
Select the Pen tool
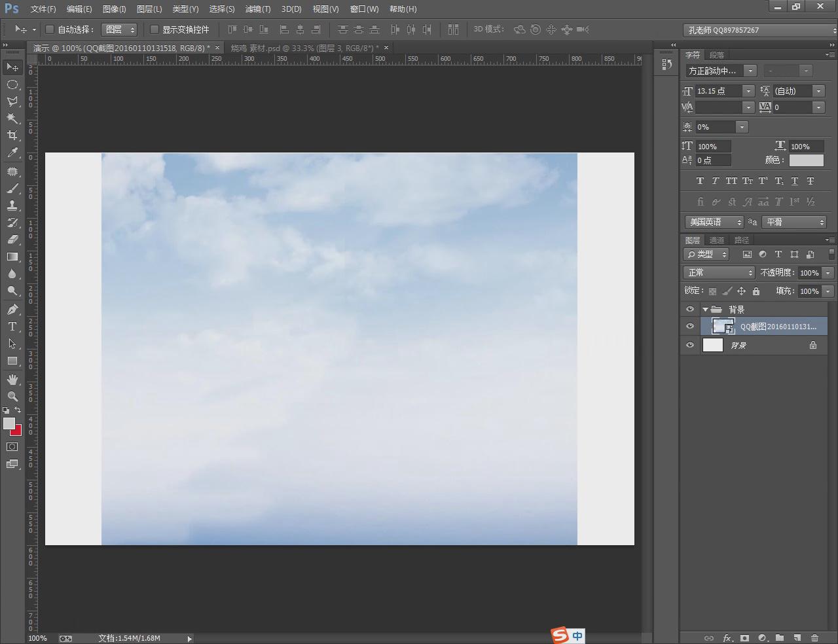[x=12, y=310]
